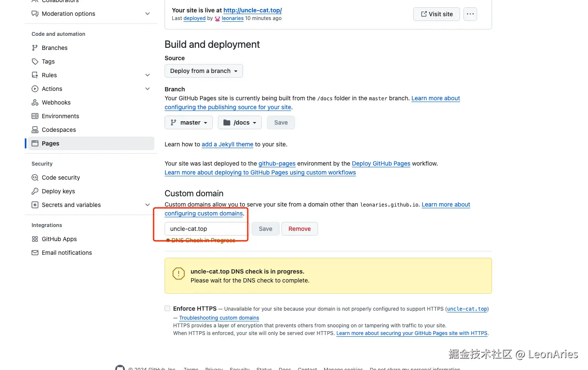588x370 pixels.
Task: Select Pages in sidebar
Action: [x=91, y=143]
